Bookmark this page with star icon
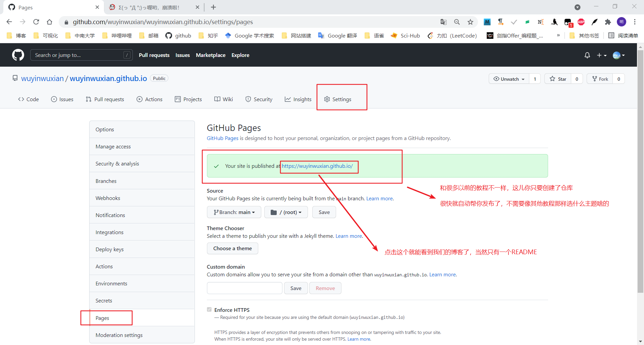Viewport: 644px width, 345px height. coord(470,22)
